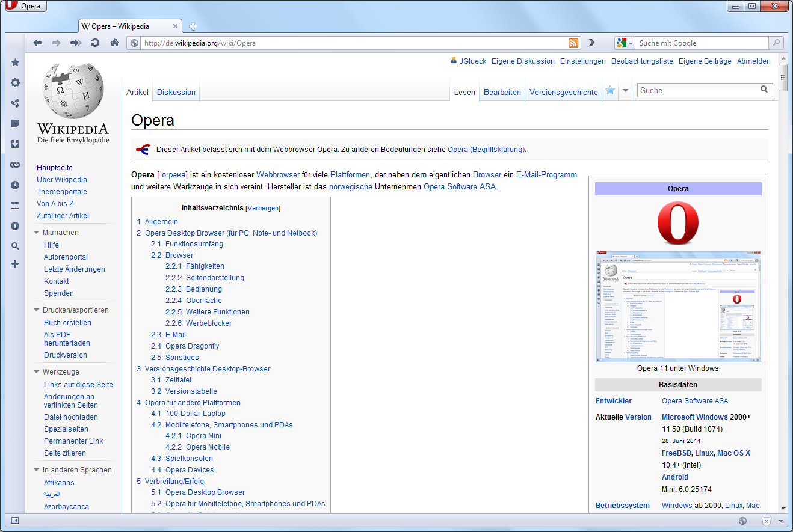The image size is (793, 532).
Task: Open the Opera main menu button
Action: 25,6
